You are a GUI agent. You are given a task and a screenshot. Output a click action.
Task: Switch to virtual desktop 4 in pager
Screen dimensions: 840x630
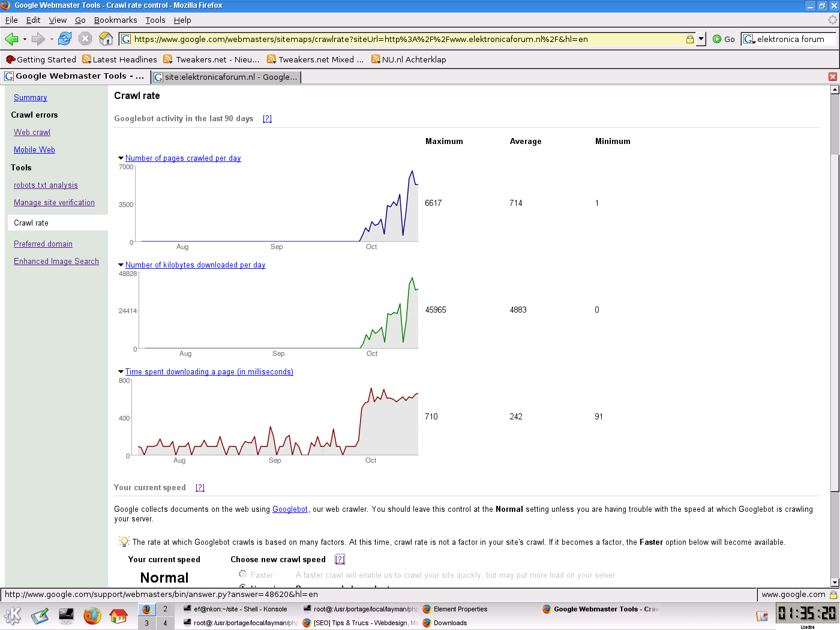pos(166,623)
